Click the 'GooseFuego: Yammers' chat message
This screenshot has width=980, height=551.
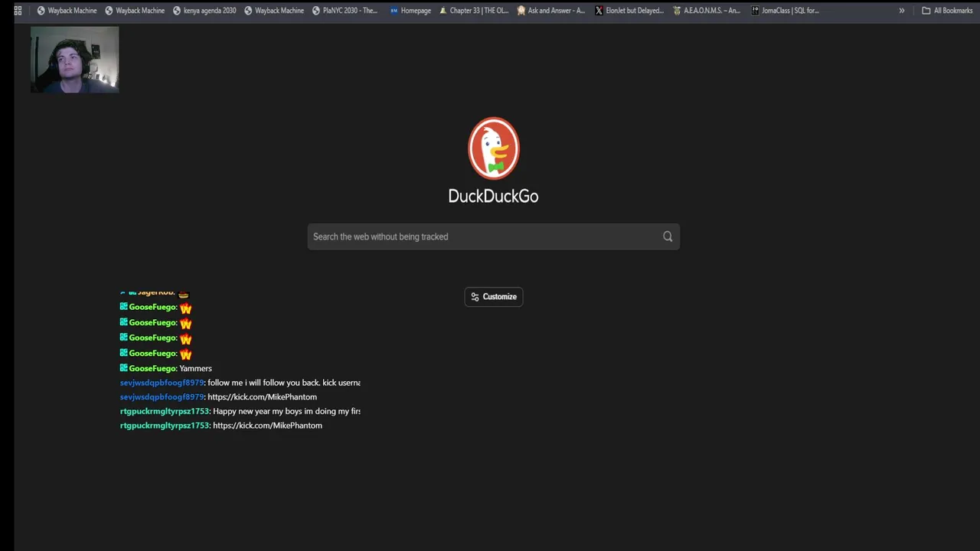click(166, 368)
